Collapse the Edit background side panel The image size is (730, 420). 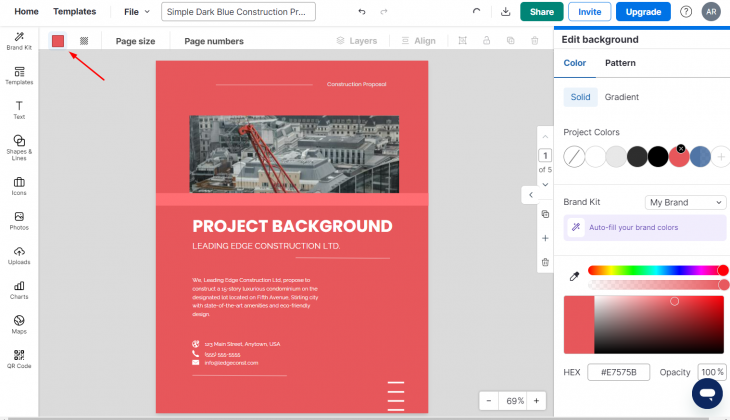(531, 195)
